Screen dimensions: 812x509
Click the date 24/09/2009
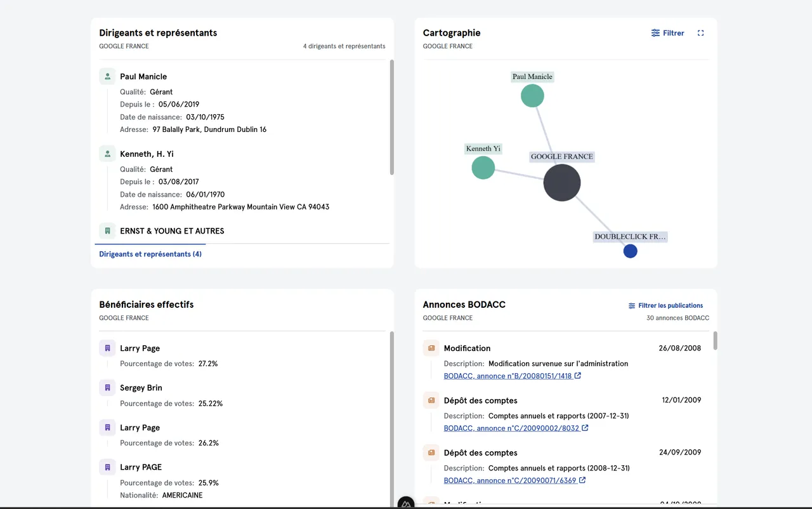(x=680, y=453)
